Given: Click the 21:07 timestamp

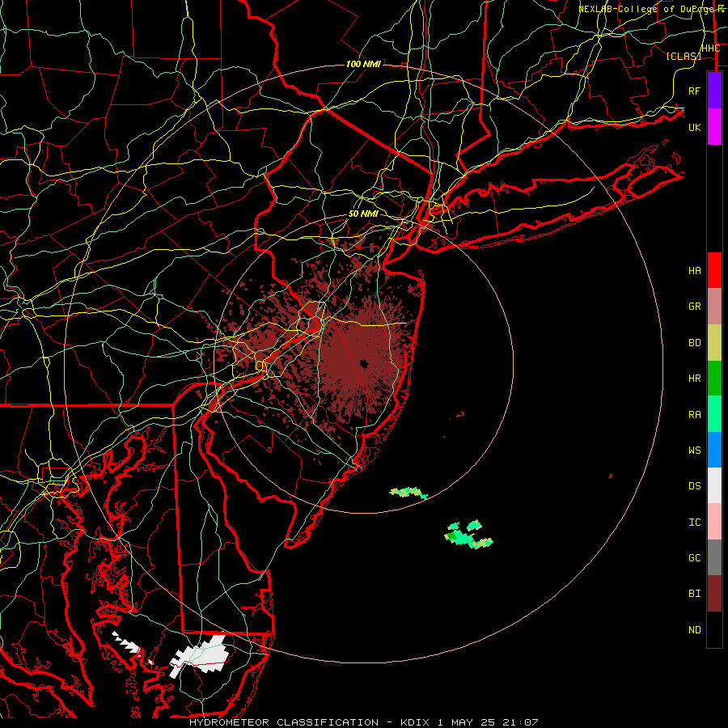Looking at the screenshot, I should coord(522,722).
